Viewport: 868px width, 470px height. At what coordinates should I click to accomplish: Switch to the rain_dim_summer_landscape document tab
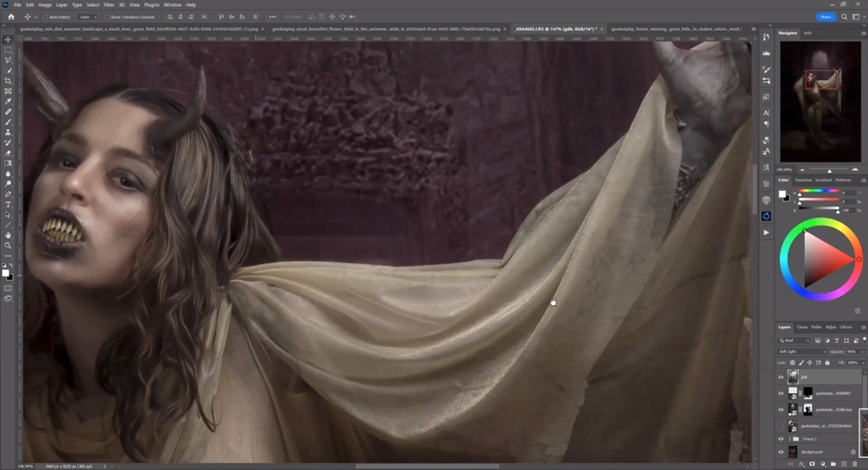point(140,29)
